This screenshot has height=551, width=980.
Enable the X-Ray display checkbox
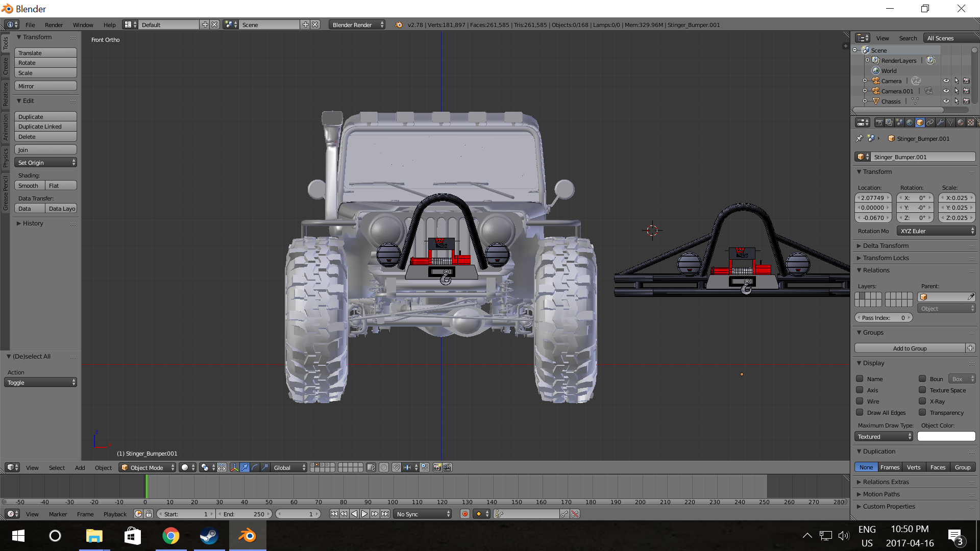[923, 402]
